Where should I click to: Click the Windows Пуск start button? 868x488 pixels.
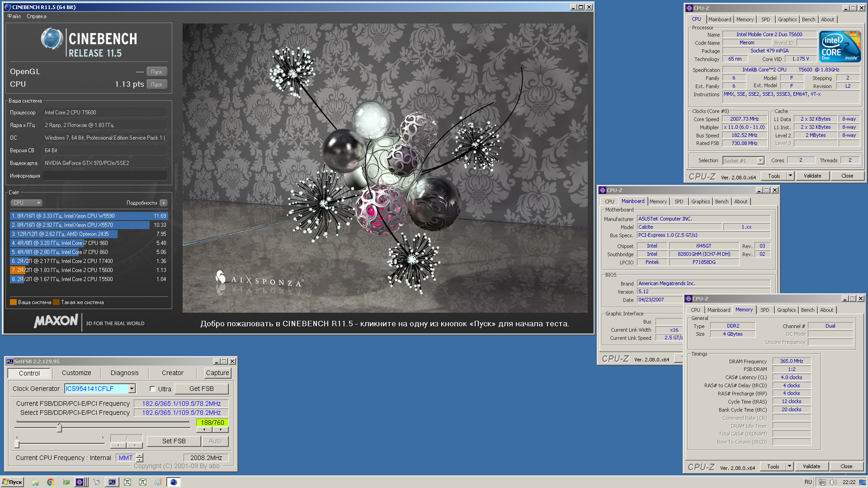tap(12, 482)
